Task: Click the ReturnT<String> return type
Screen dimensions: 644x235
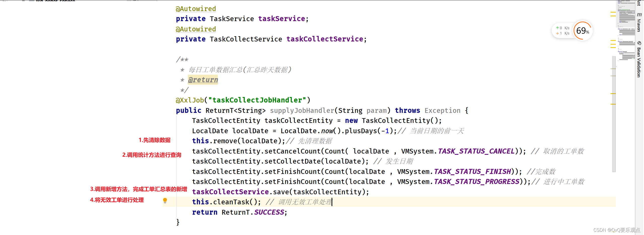Action: tap(235, 111)
